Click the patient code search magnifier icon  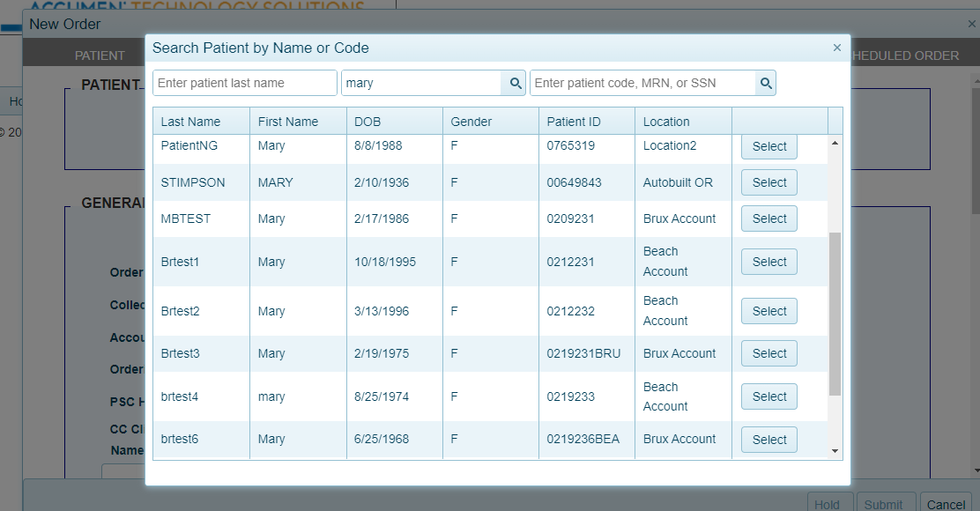(x=766, y=83)
